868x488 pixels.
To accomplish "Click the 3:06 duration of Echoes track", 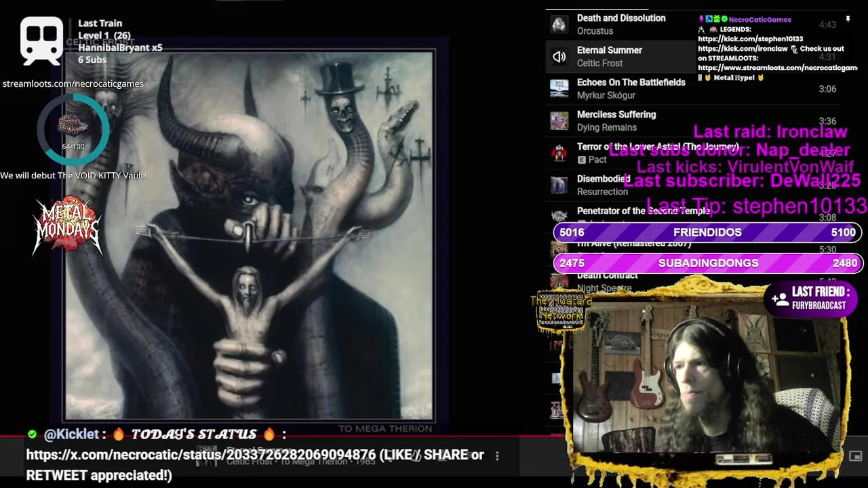I will (x=827, y=89).
